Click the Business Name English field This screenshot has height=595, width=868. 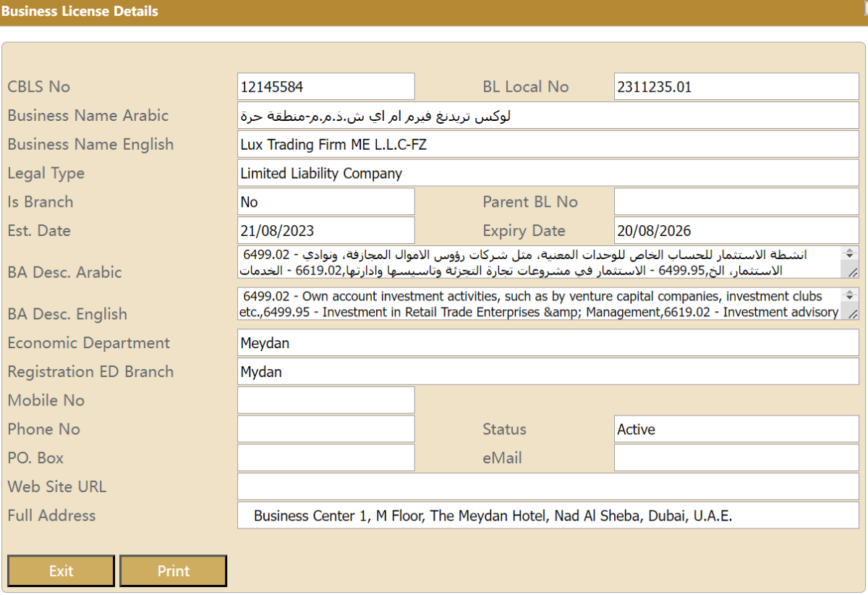click(x=548, y=144)
